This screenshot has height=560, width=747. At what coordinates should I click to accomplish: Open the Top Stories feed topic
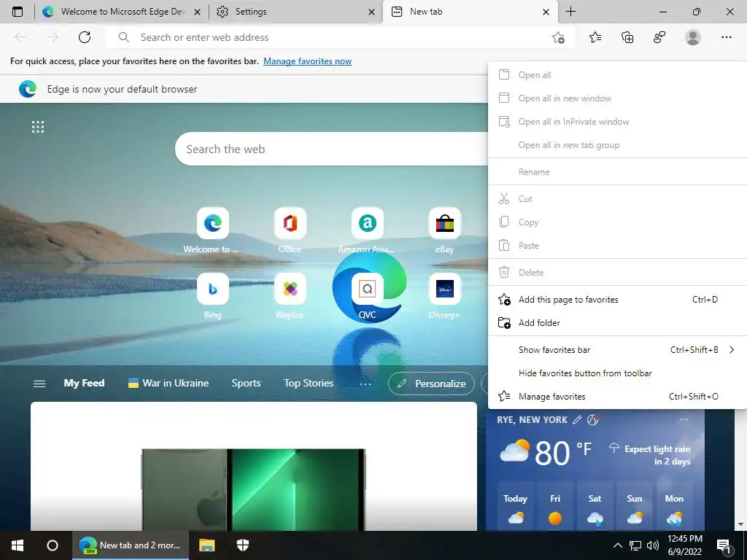(x=309, y=383)
